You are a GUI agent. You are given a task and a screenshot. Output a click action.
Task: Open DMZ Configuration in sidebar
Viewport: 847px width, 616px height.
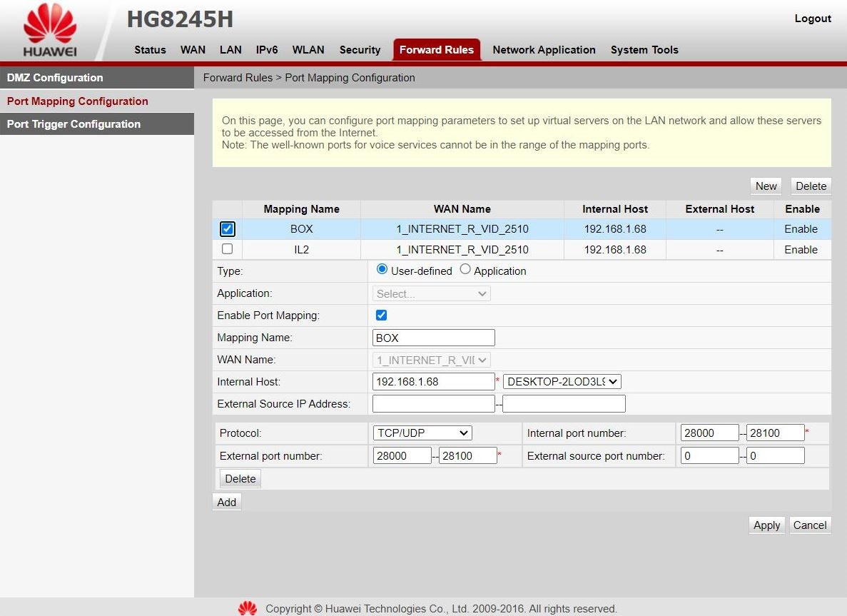[x=55, y=78]
